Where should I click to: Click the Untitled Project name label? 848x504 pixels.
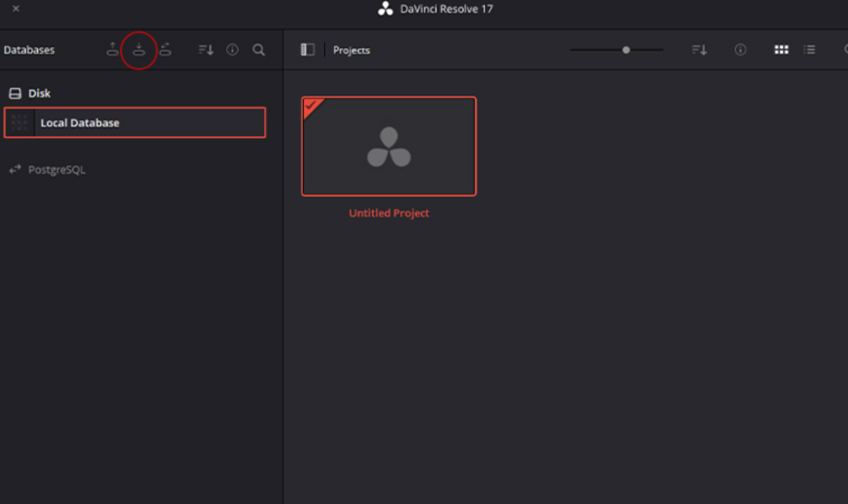pyautogui.click(x=389, y=213)
